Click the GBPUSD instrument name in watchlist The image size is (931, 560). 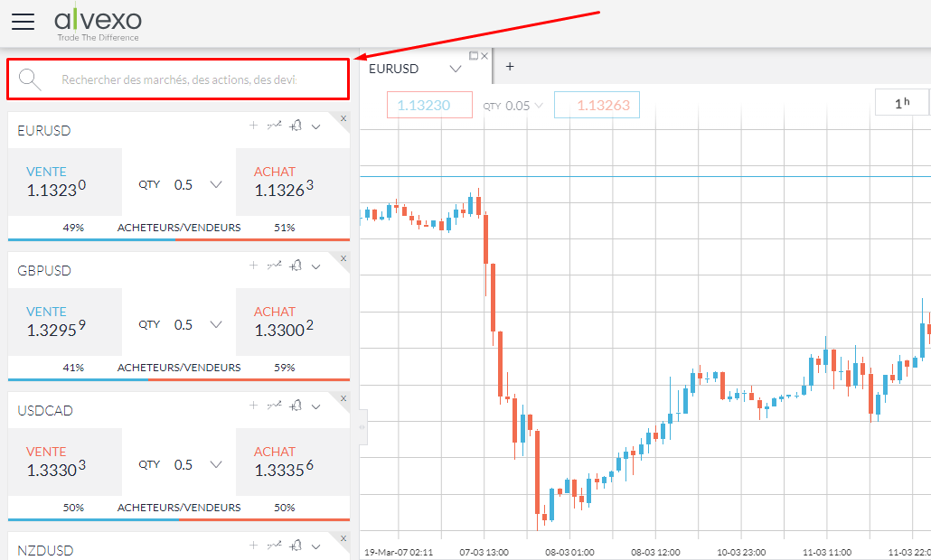pyautogui.click(x=44, y=270)
